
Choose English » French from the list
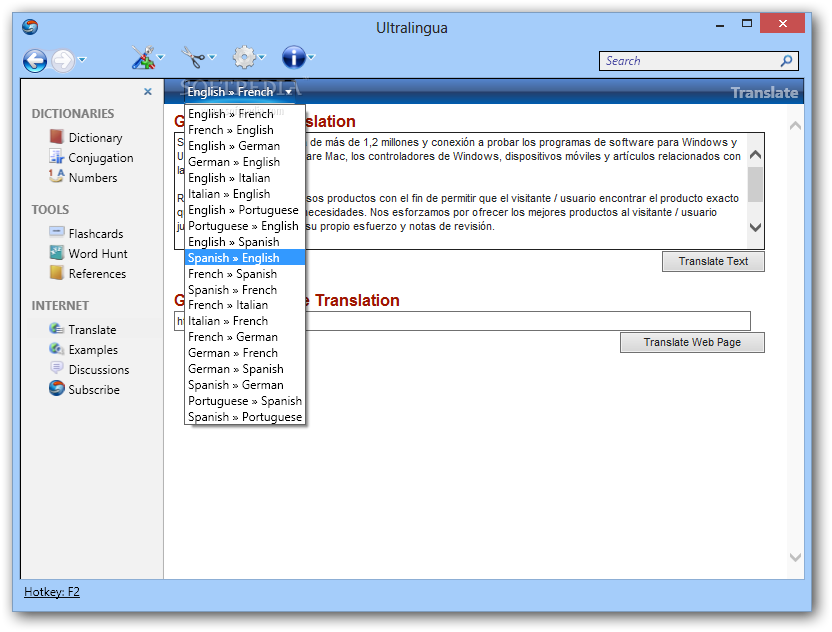click(245, 114)
